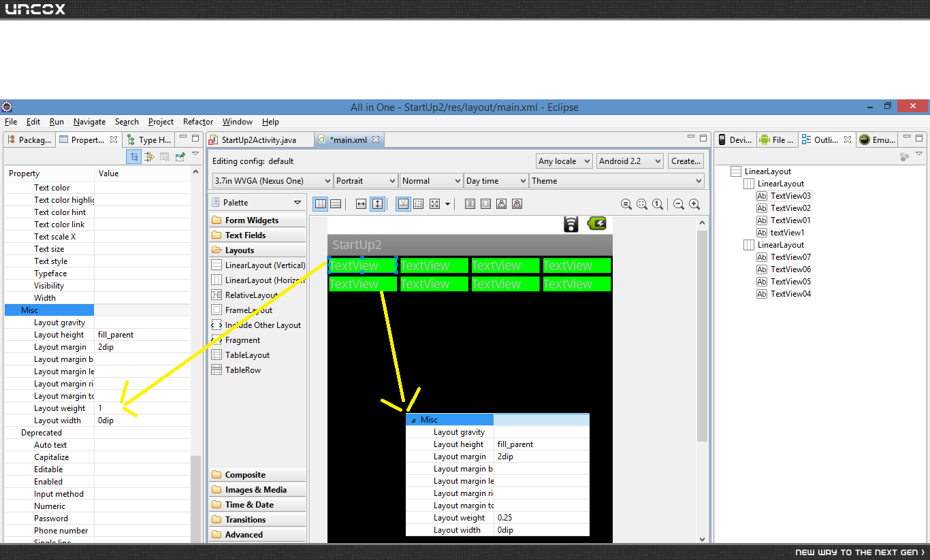Open Outline view menu triangle
The width and height of the screenshot is (930, 560).
click(919, 154)
